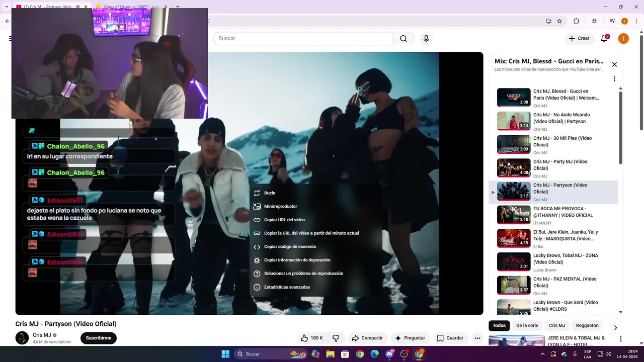Start voice search with the microphone icon
This screenshot has width=644, height=362.
426,39
